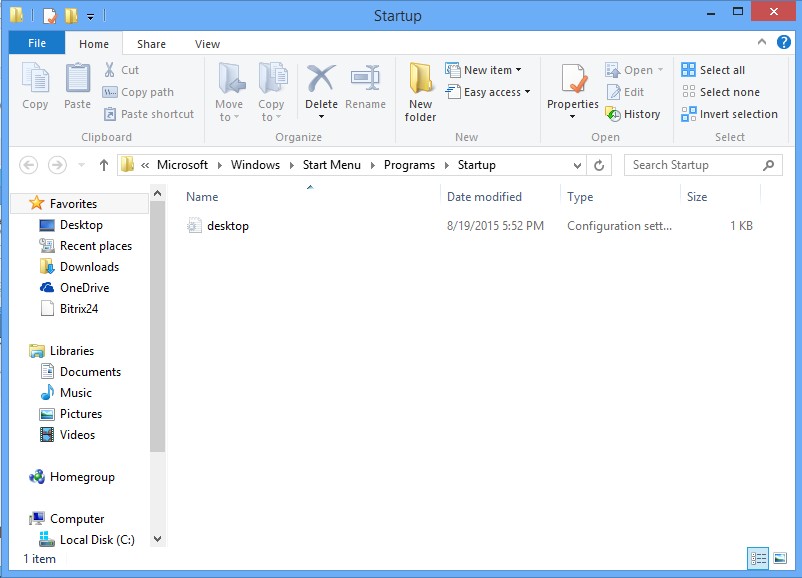
Task: Click inside the Search Startup field
Action: [700, 164]
